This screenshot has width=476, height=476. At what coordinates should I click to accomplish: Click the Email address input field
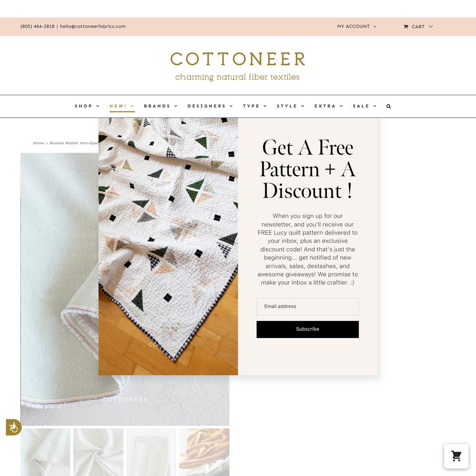(x=307, y=307)
